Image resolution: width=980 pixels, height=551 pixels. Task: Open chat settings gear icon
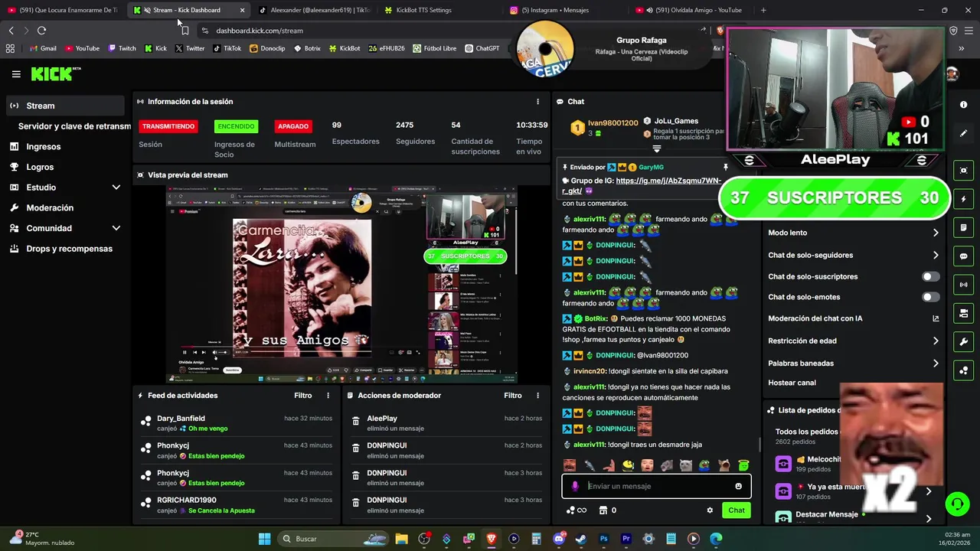pos(710,510)
